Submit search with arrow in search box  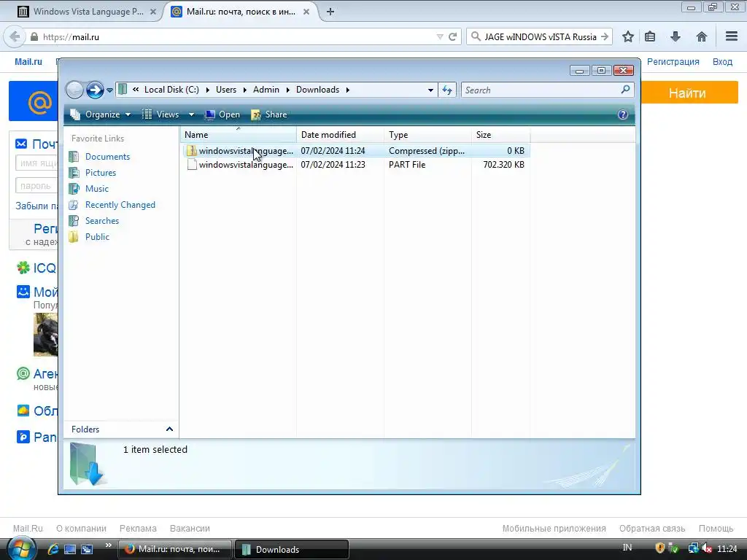tap(605, 36)
